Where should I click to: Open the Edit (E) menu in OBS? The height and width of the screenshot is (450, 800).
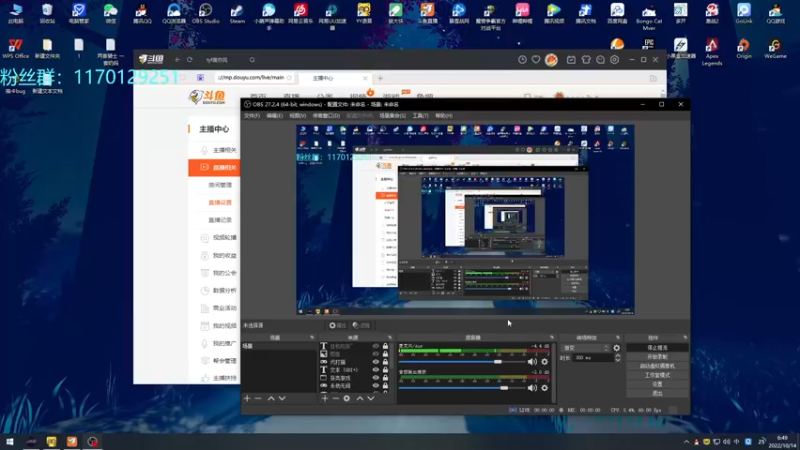[x=274, y=116]
